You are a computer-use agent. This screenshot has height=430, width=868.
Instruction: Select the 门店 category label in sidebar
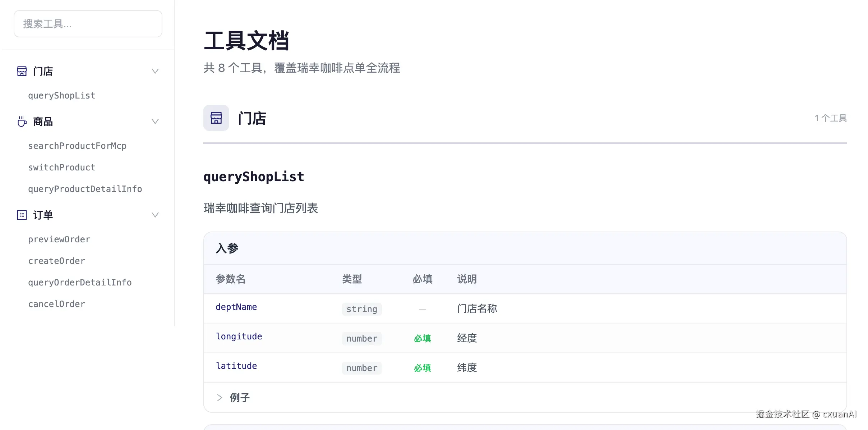tap(43, 71)
